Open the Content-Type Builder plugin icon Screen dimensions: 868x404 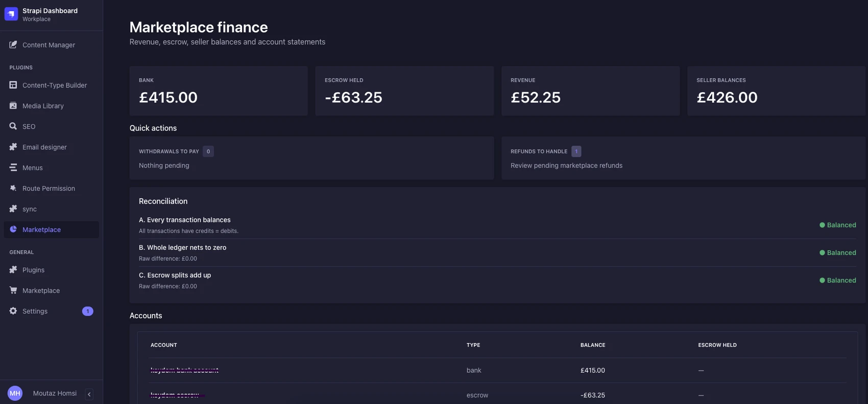click(13, 85)
